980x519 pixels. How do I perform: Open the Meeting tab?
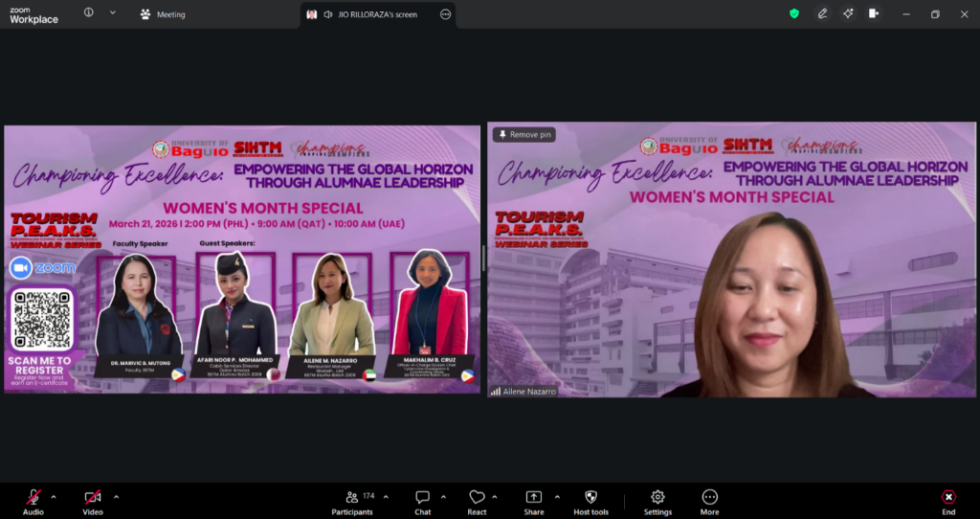[x=163, y=14]
